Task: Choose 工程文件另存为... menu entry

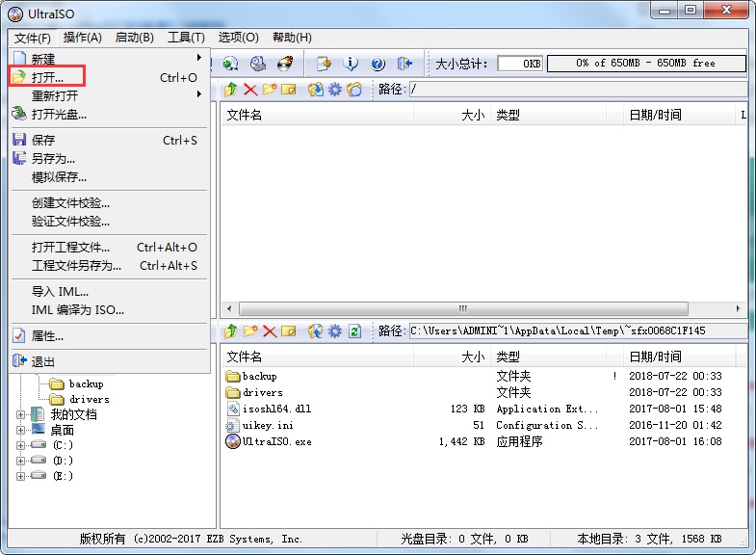Action: (109, 266)
